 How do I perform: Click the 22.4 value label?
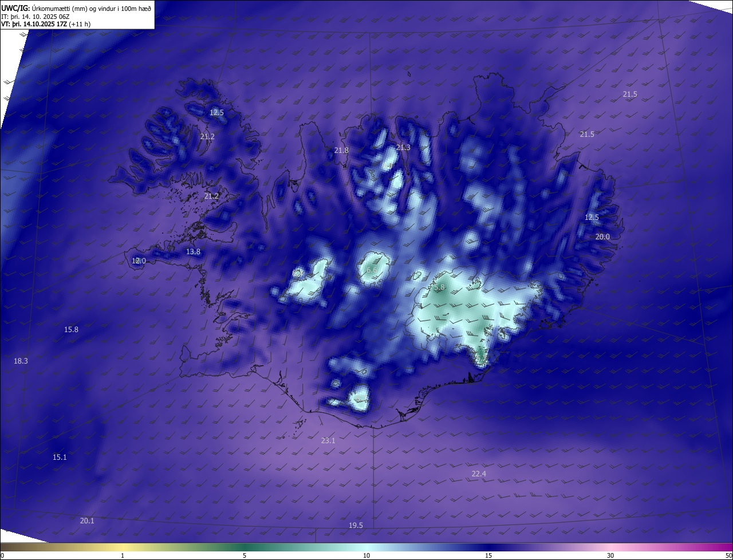tap(479, 474)
